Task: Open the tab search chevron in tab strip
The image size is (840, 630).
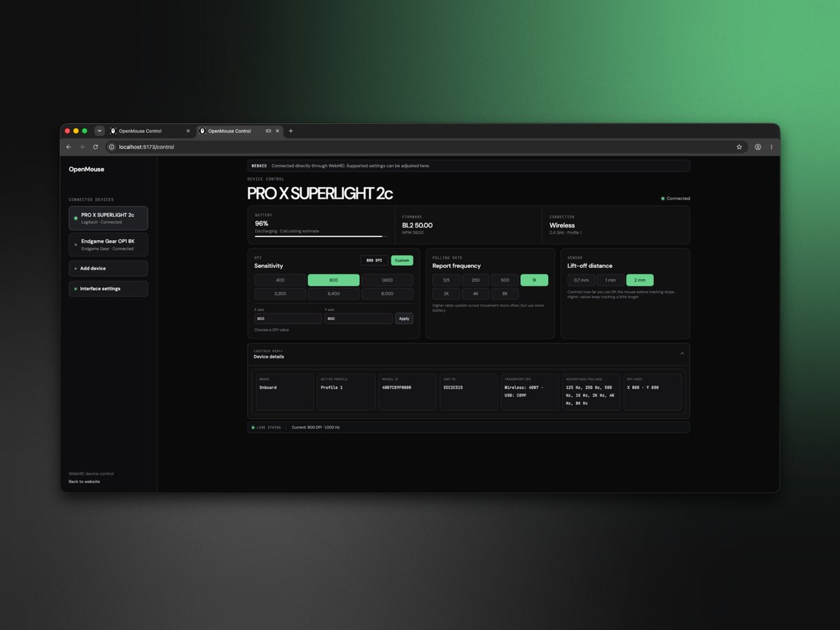Action: click(99, 131)
